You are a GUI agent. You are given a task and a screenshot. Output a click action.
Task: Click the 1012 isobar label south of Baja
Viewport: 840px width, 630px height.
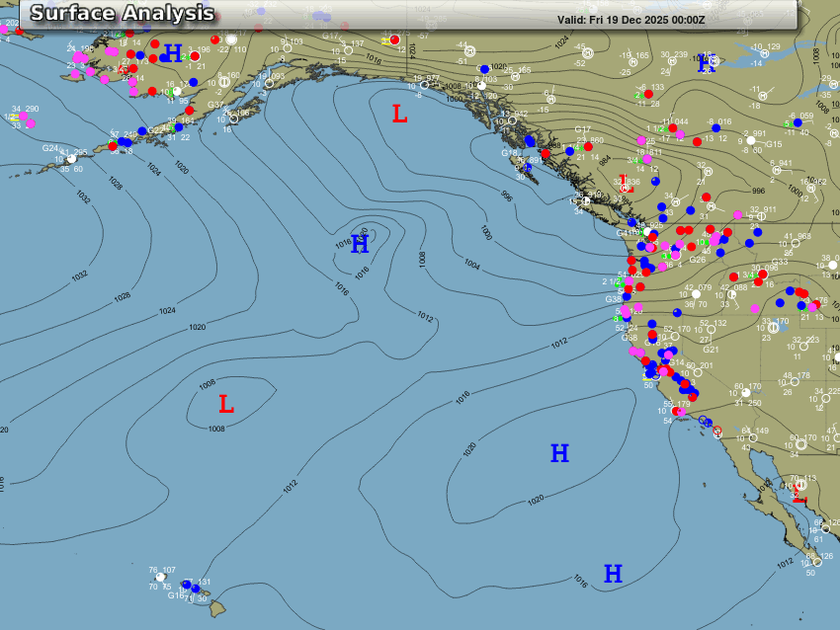click(784, 562)
